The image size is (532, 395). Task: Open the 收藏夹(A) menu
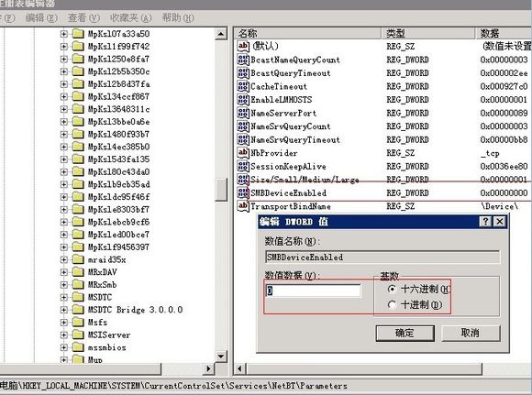click(x=130, y=17)
